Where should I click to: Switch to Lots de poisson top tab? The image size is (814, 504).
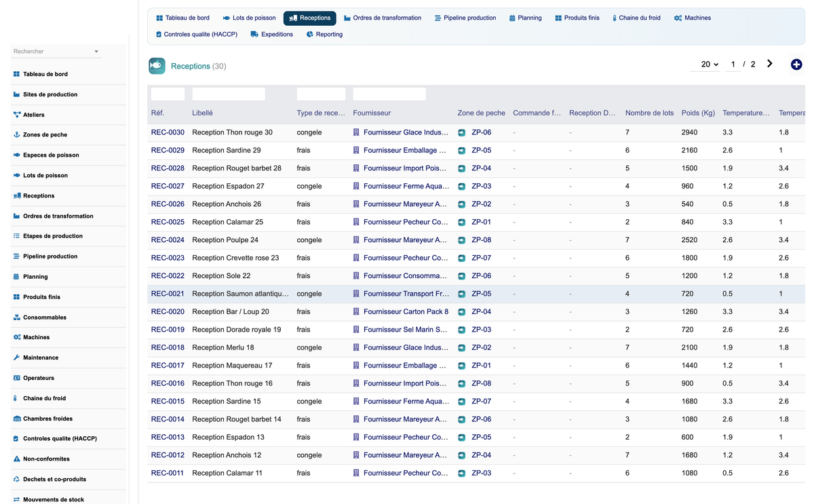click(x=249, y=18)
